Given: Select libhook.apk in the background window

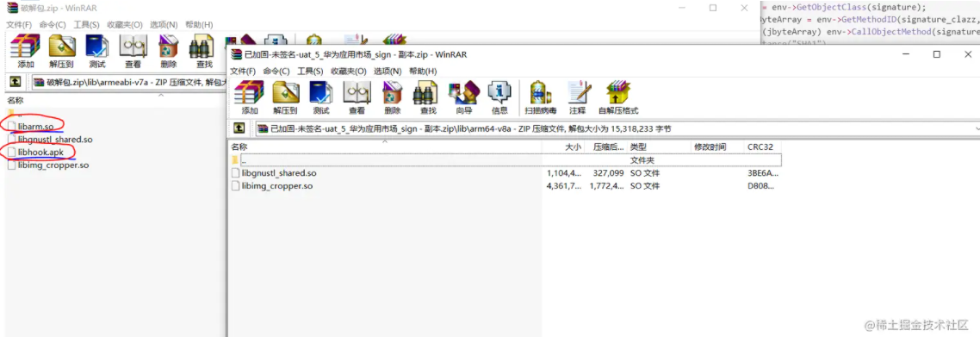Looking at the screenshot, I should click(x=40, y=152).
